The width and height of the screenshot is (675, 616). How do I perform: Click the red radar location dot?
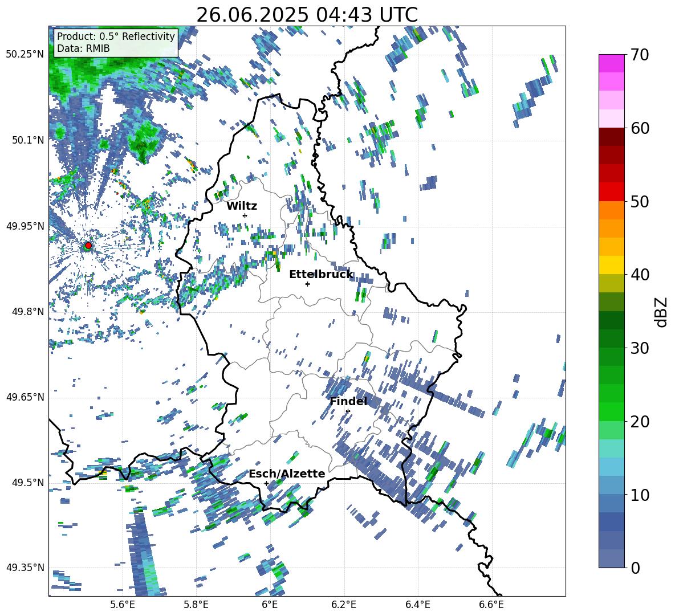coord(88,246)
